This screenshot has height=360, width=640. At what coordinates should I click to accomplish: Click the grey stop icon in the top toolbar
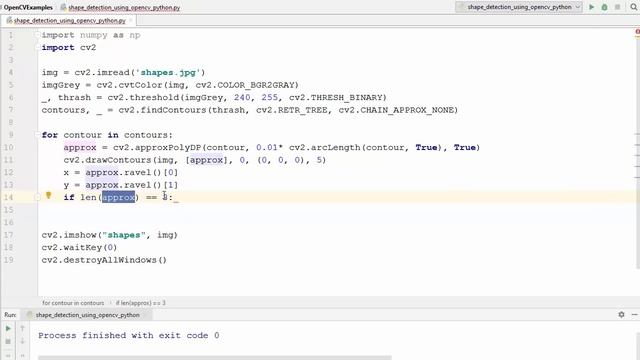[x=618, y=7]
